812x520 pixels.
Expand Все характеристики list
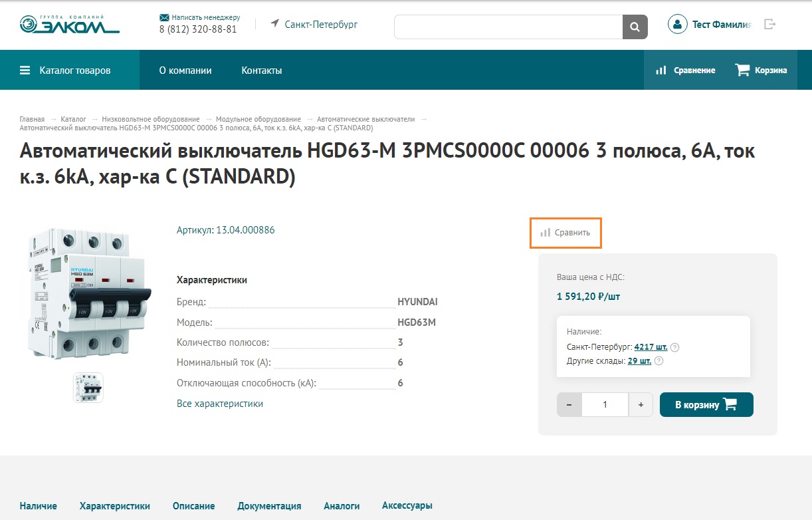coord(220,404)
